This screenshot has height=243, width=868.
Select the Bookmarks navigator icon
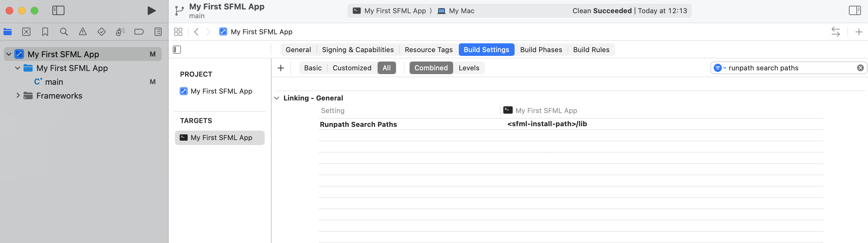coord(45,31)
